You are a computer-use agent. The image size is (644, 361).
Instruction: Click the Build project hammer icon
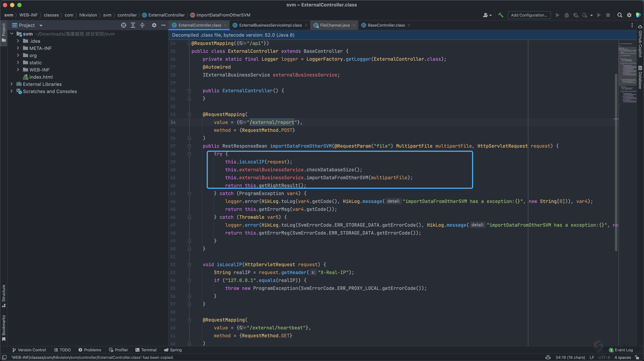tap(500, 15)
